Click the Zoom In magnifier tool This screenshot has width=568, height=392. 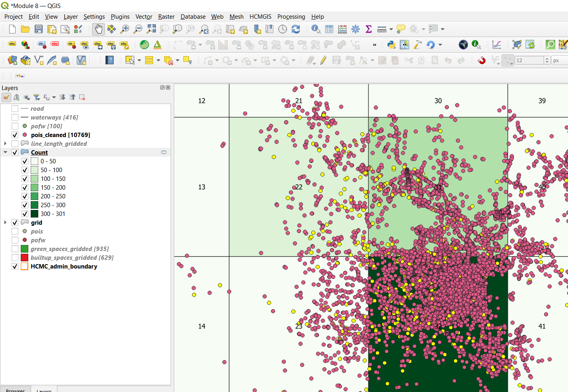(125, 29)
